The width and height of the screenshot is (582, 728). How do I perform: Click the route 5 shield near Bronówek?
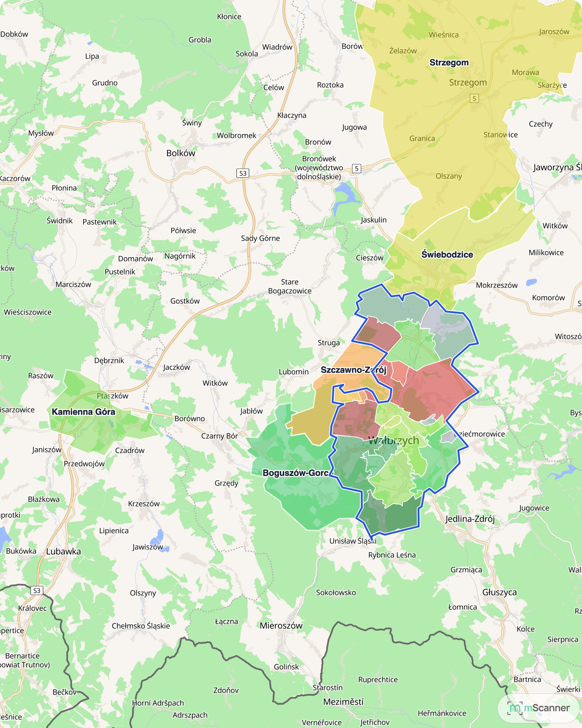point(357,169)
